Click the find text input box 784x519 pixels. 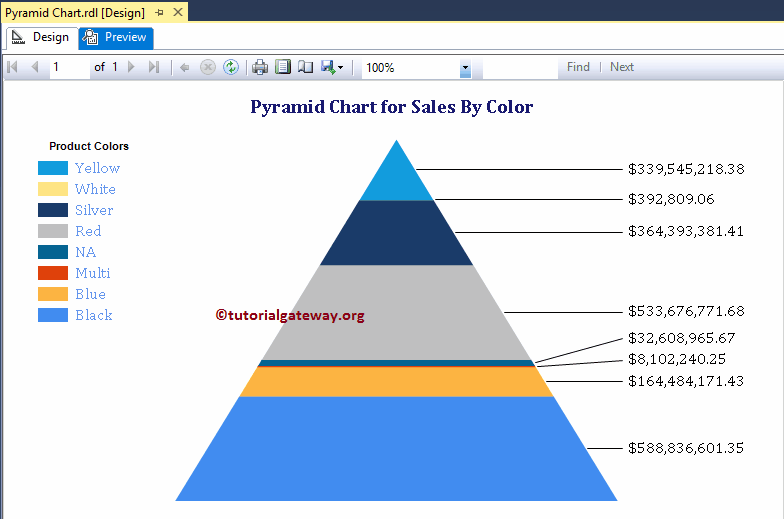click(520, 68)
